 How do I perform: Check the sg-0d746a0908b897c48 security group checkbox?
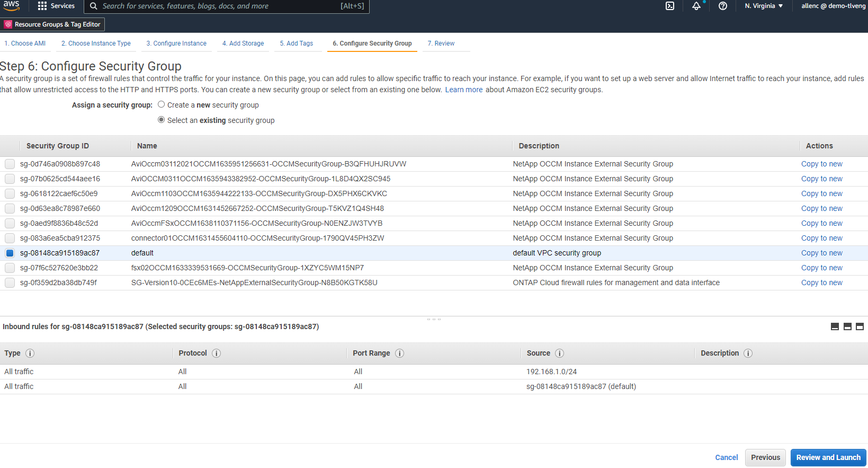point(10,164)
